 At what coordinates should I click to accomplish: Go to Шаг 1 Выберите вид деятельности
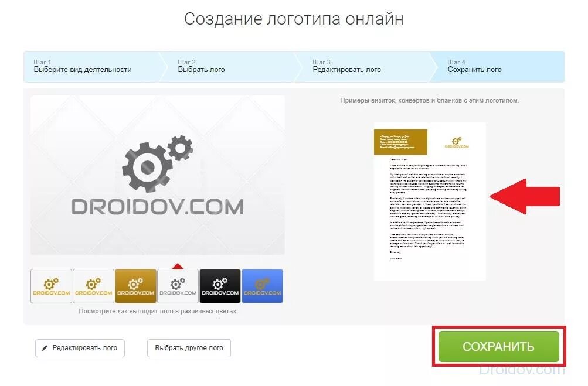tap(92, 66)
